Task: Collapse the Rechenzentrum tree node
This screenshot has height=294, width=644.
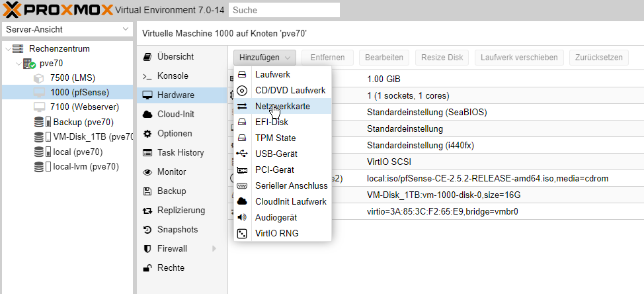Action: pos(8,49)
